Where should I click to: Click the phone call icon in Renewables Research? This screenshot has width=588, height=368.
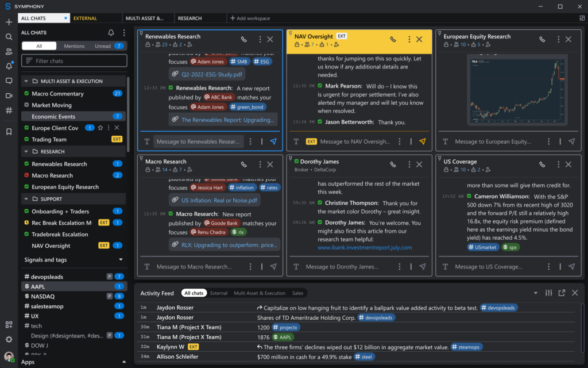pyautogui.click(x=244, y=40)
